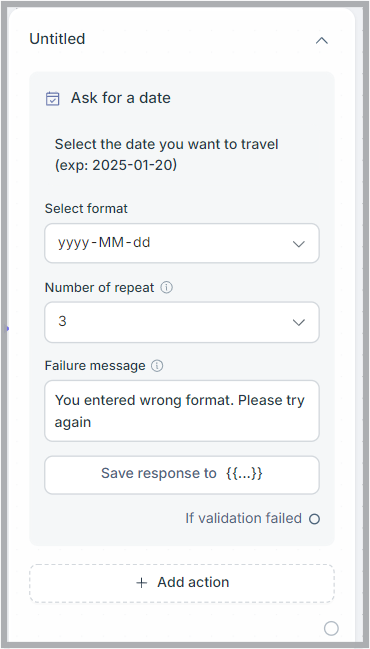Image resolution: width=370 pixels, height=649 pixels.
Task: Click the If validation failed label
Action: click(x=243, y=518)
